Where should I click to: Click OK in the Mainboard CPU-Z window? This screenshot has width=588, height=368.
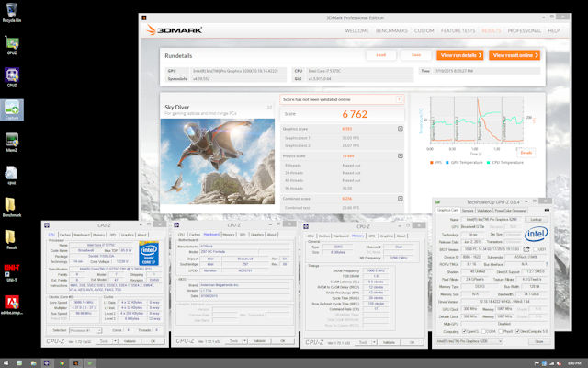[283, 341]
